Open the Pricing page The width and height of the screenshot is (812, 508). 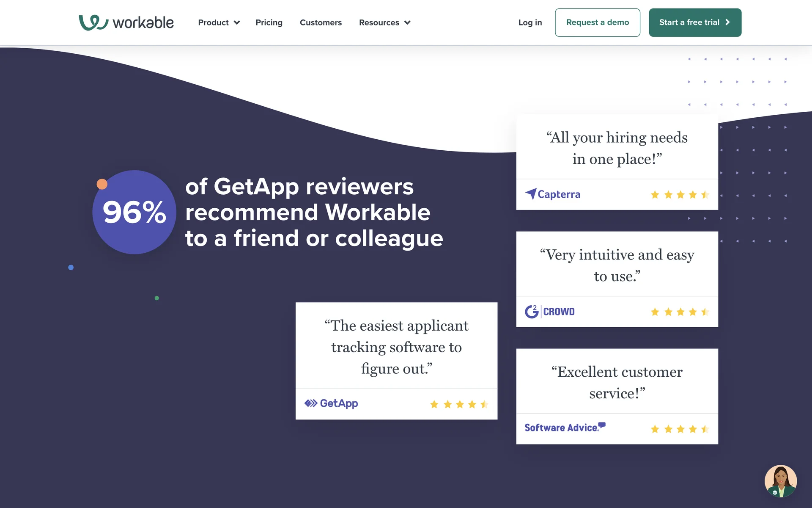coord(269,22)
